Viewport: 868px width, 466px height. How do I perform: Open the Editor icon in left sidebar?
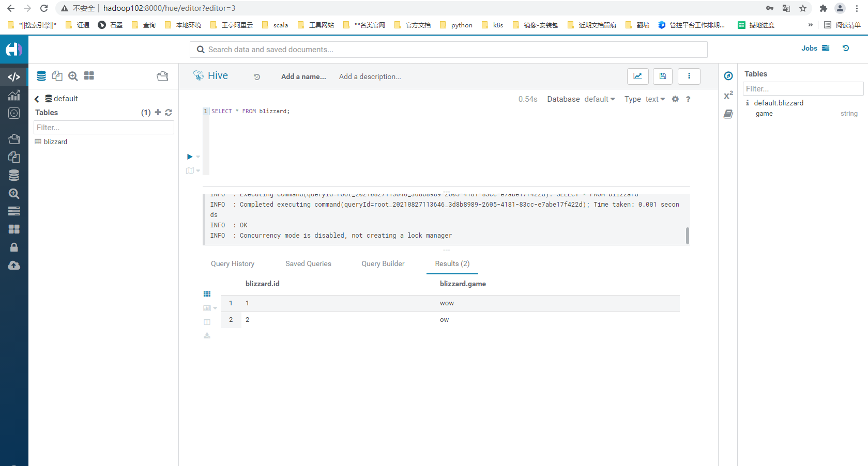pos(14,77)
